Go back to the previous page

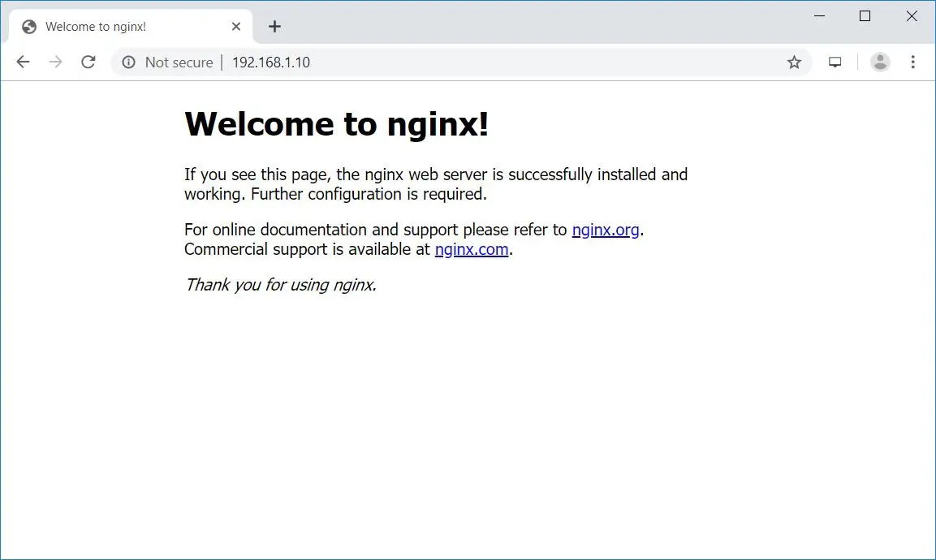point(23,62)
